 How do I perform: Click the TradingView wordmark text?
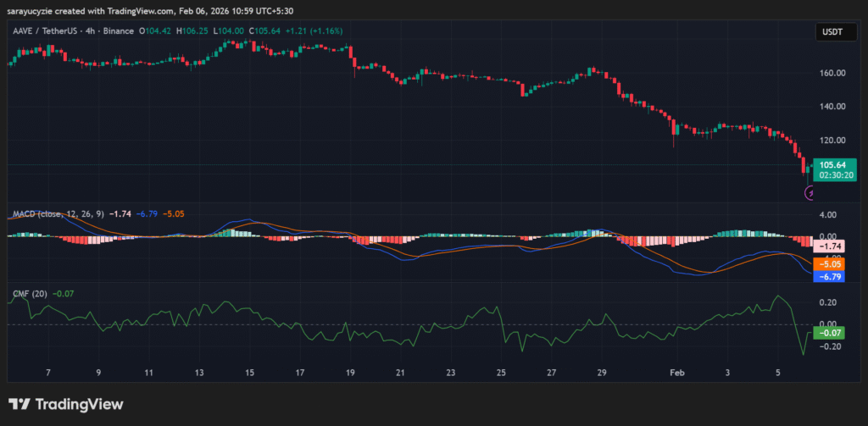click(x=80, y=404)
